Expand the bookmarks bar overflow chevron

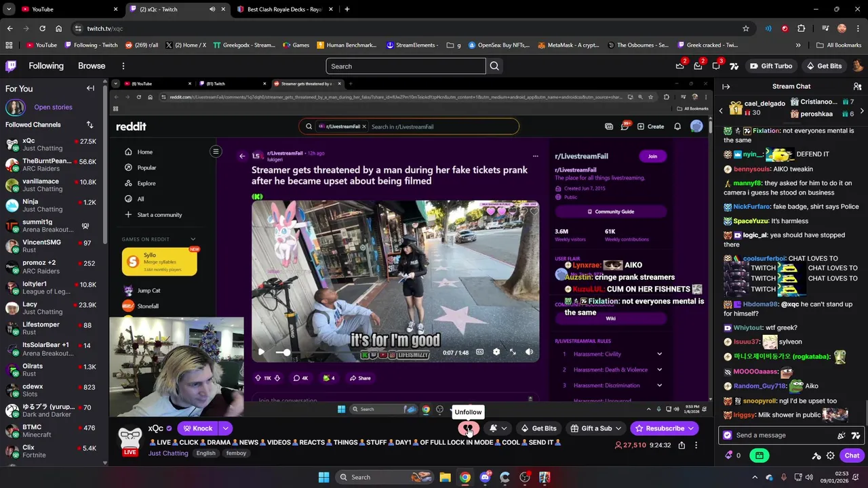point(798,45)
